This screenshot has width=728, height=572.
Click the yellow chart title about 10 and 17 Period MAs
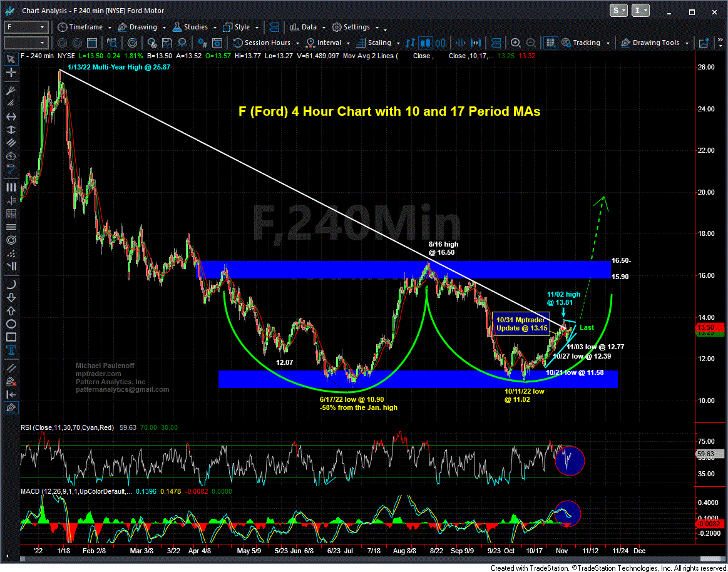[x=389, y=111]
